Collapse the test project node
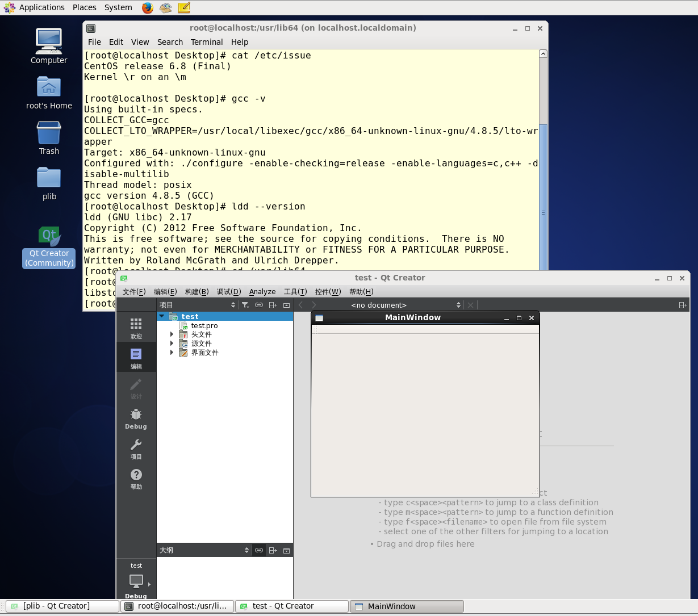The height and width of the screenshot is (616, 698). click(162, 316)
